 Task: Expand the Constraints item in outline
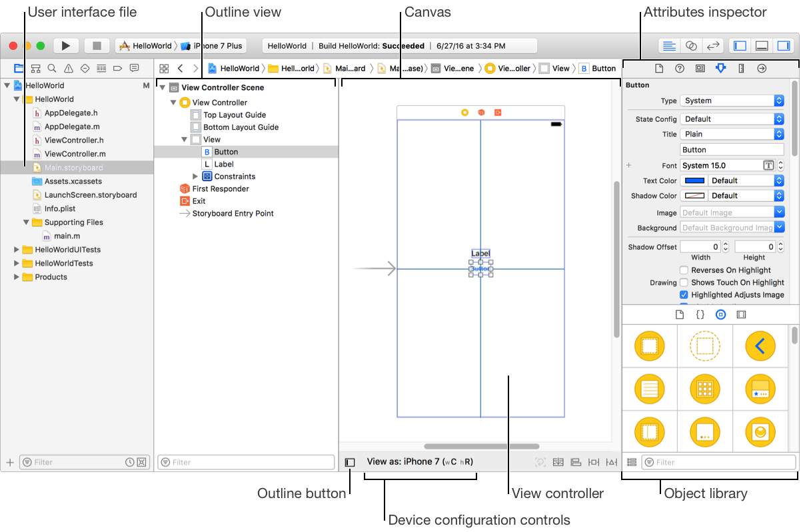click(195, 176)
